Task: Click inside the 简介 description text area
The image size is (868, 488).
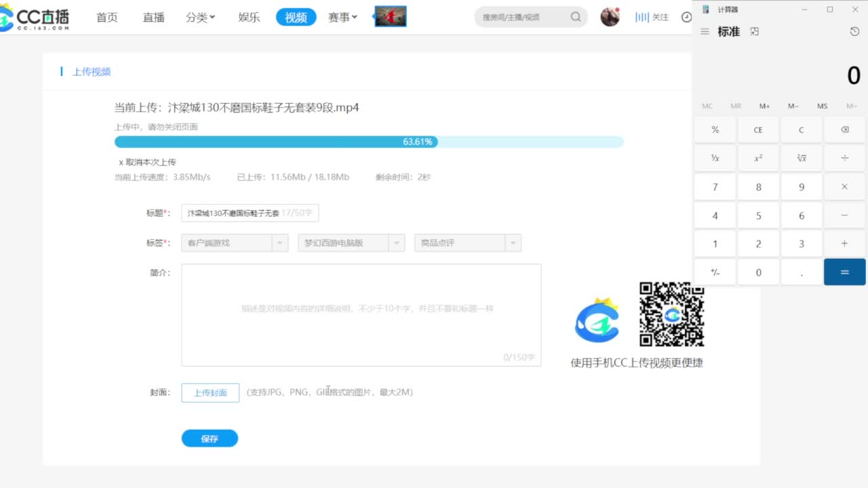Action: click(x=361, y=314)
